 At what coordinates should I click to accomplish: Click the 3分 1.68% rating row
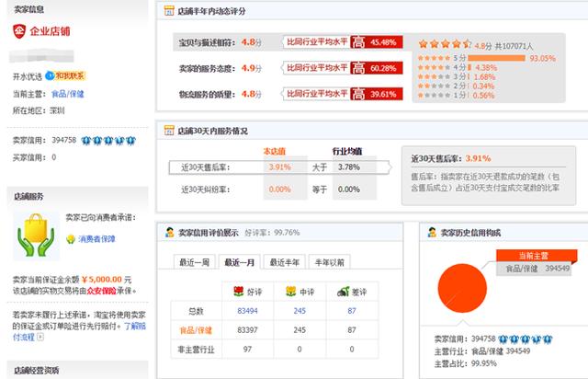[x=457, y=76]
